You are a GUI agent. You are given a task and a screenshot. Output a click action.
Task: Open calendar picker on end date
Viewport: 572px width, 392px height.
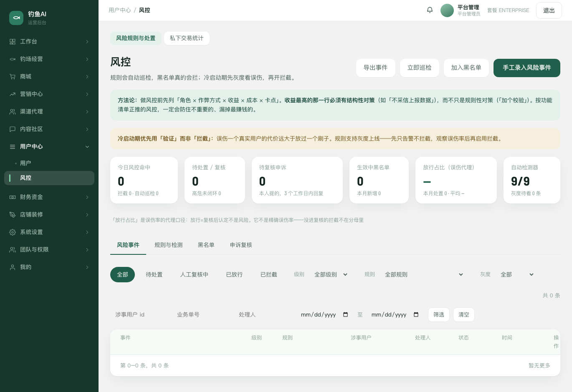point(416,314)
